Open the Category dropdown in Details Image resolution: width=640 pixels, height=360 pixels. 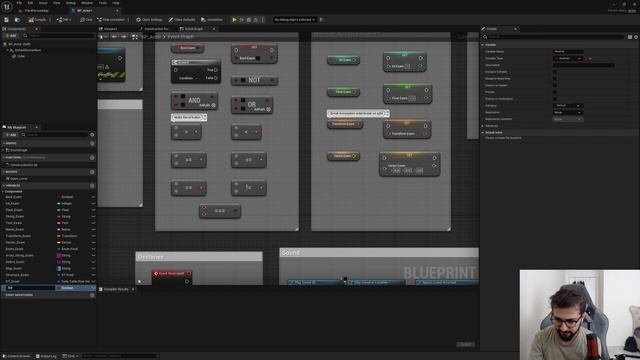coord(567,105)
